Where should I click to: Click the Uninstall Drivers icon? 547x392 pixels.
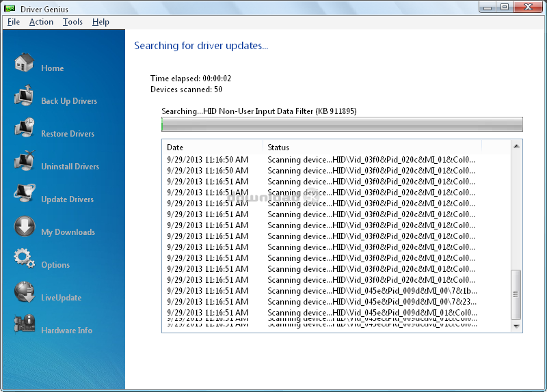tap(24, 160)
